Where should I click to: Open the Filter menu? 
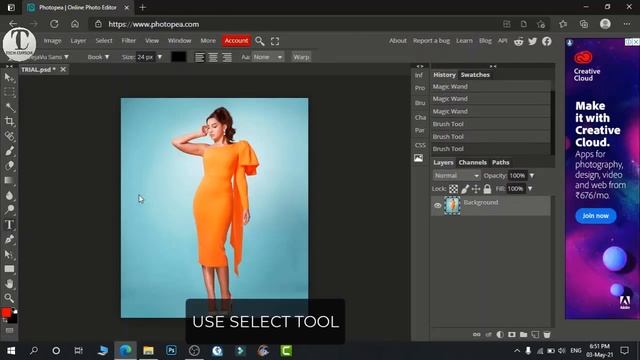tap(129, 41)
